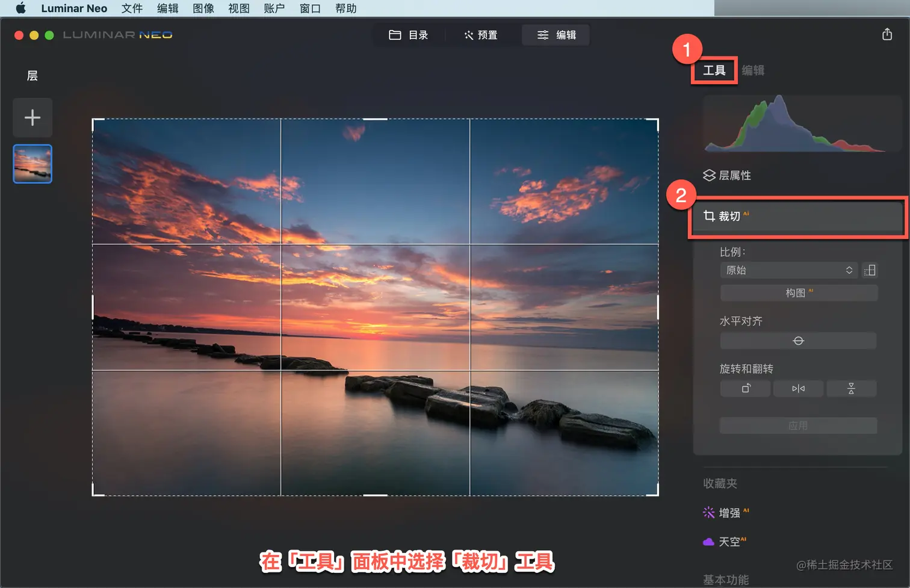Select the 编辑 tab beside 工具

753,70
